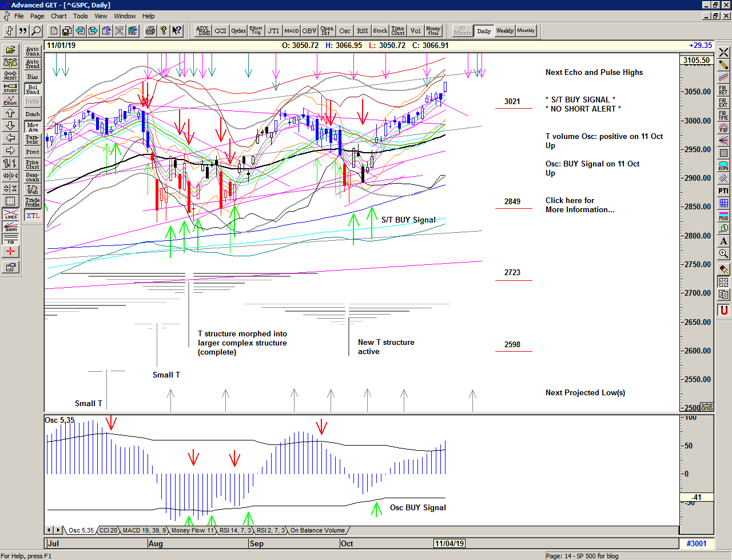Image resolution: width=732 pixels, height=560 pixels.
Task: Click the 'Click here for More Information' link
Action: coord(579,205)
